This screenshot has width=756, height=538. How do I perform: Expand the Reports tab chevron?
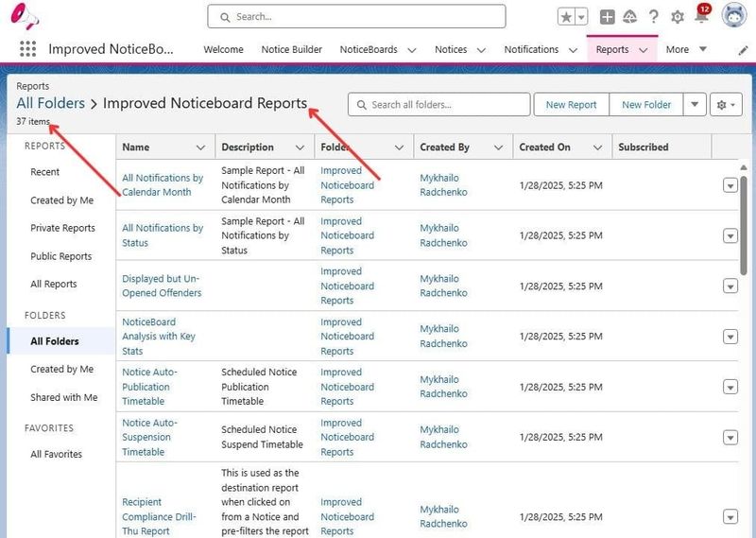tap(644, 50)
